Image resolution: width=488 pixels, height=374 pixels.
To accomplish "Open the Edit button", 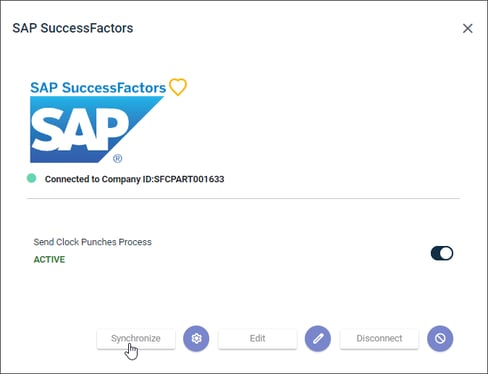I will 257,338.
